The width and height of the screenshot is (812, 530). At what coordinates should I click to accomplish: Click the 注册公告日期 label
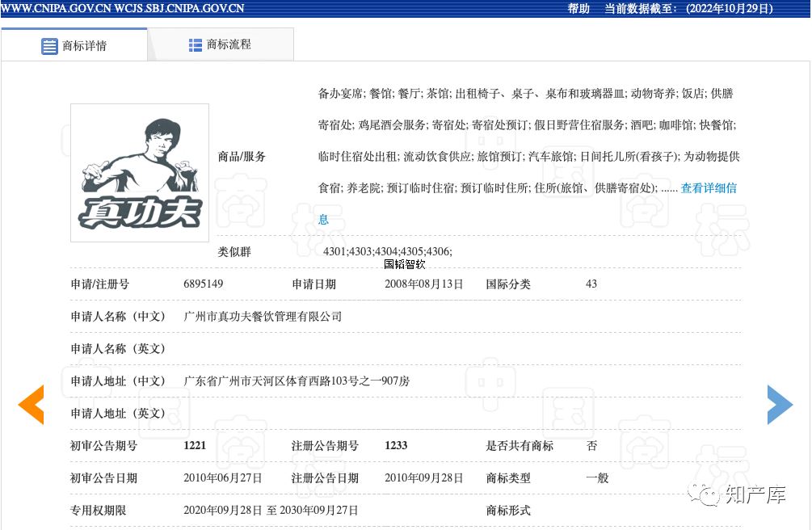pyautogui.click(x=325, y=478)
